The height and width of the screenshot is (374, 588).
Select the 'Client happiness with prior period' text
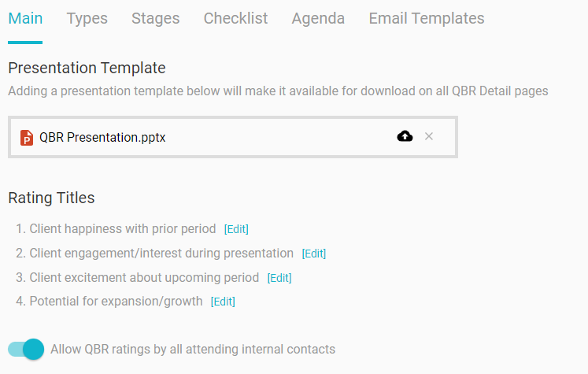122,229
